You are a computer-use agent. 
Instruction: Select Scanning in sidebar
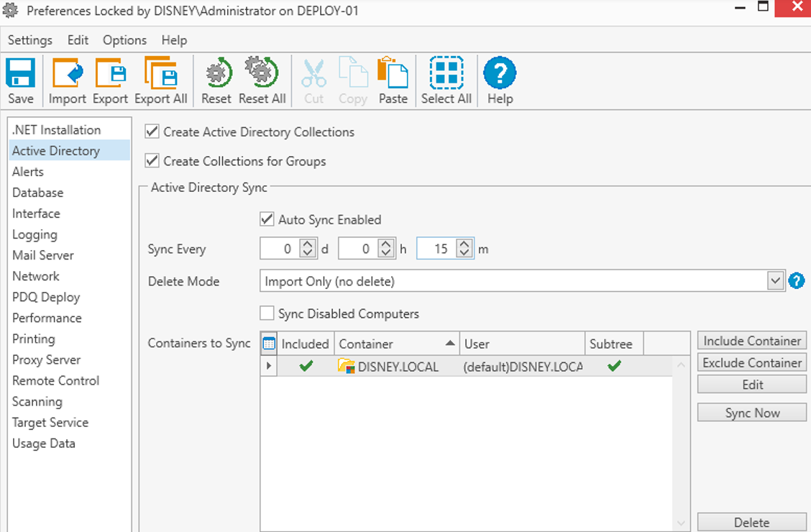[x=69, y=401]
